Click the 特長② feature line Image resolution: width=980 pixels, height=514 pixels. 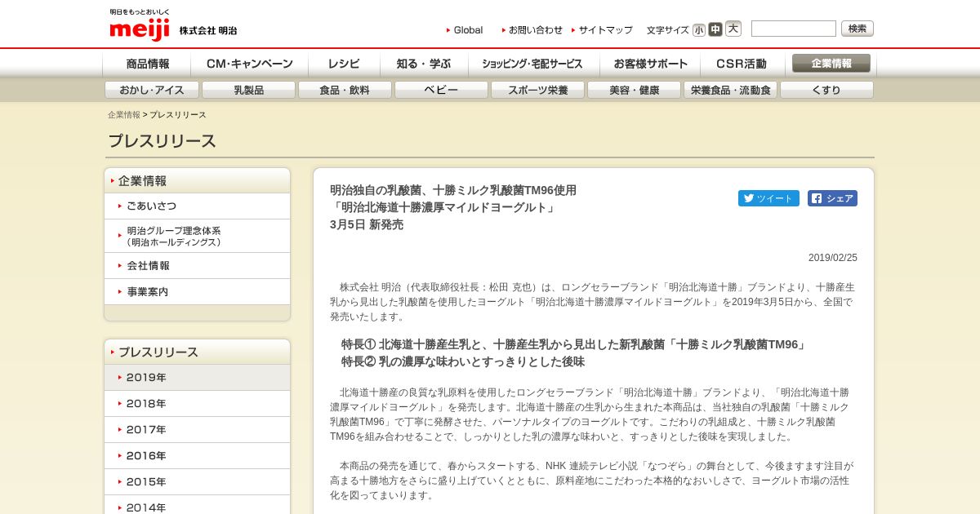[463, 361]
